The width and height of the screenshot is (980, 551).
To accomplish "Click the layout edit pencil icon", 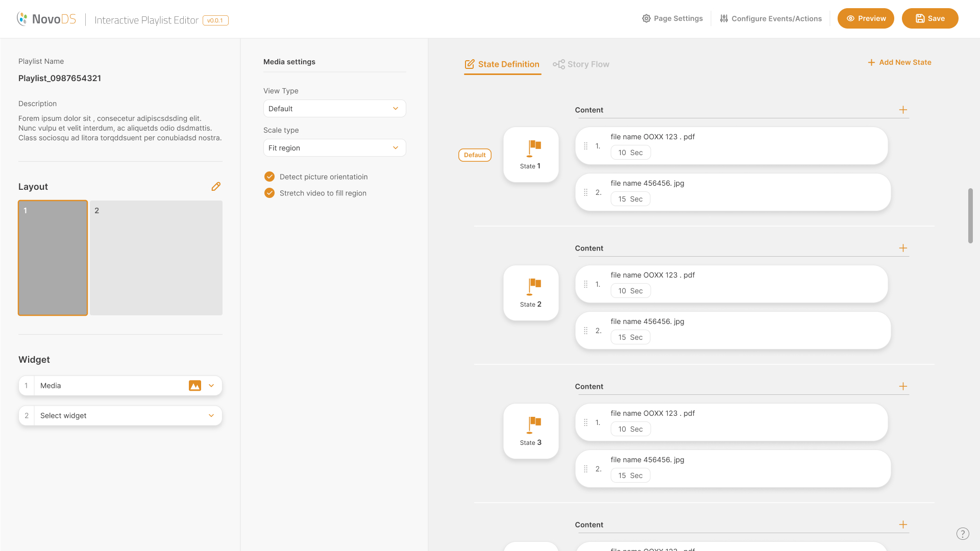I will [216, 187].
